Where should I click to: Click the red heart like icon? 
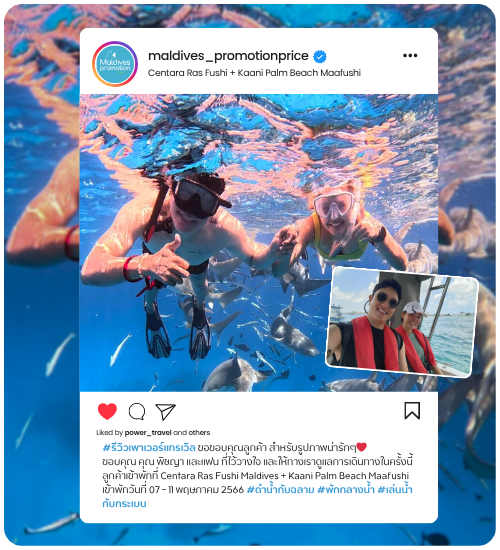pos(107,411)
